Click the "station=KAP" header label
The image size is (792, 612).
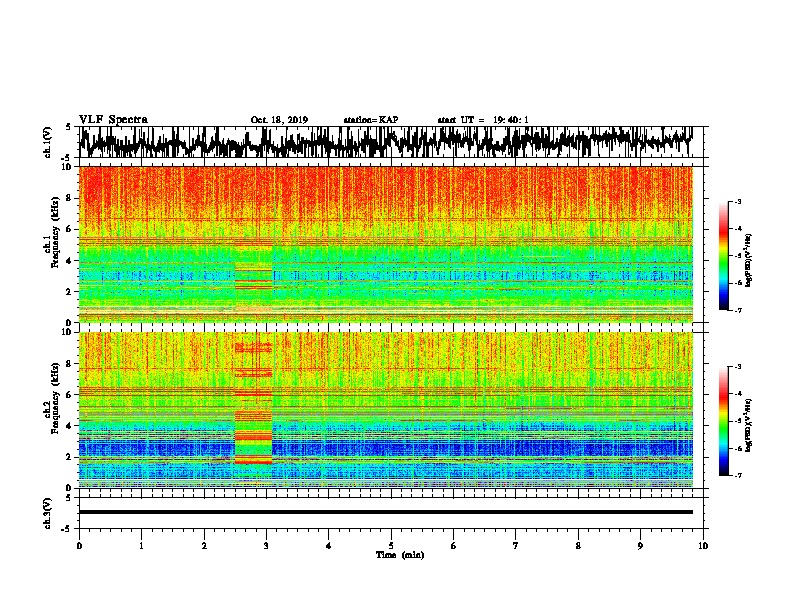[x=371, y=120]
